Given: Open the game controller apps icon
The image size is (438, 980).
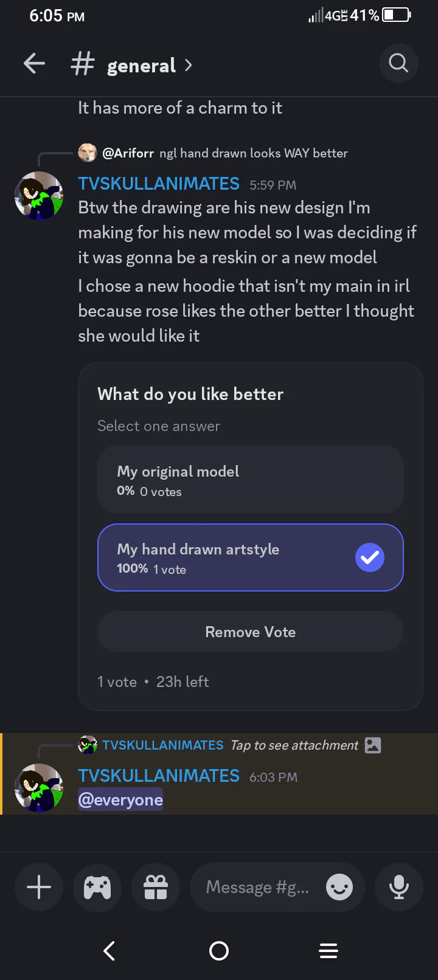Looking at the screenshot, I should (97, 887).
